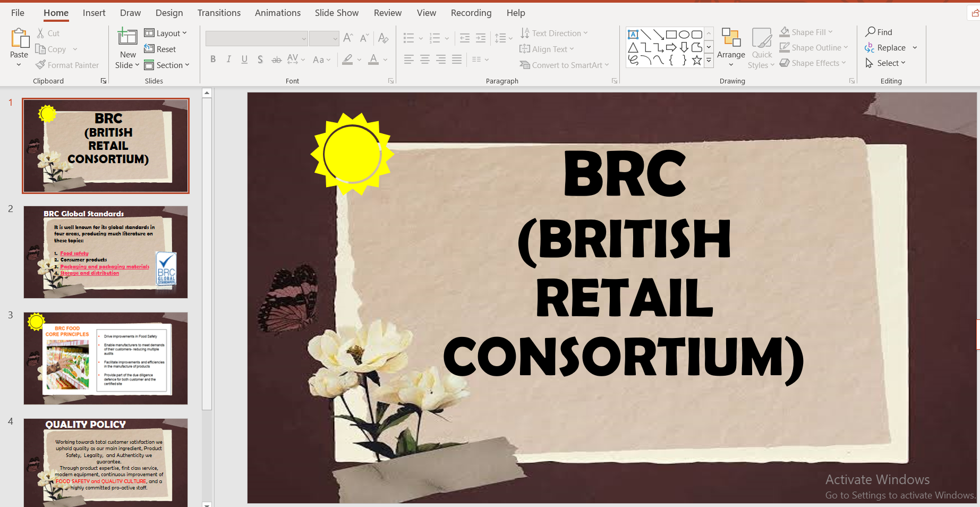The height and width of the screenshot is (507, 980).
Task: Open the Align Text dropdown
Action: (547, 49)
